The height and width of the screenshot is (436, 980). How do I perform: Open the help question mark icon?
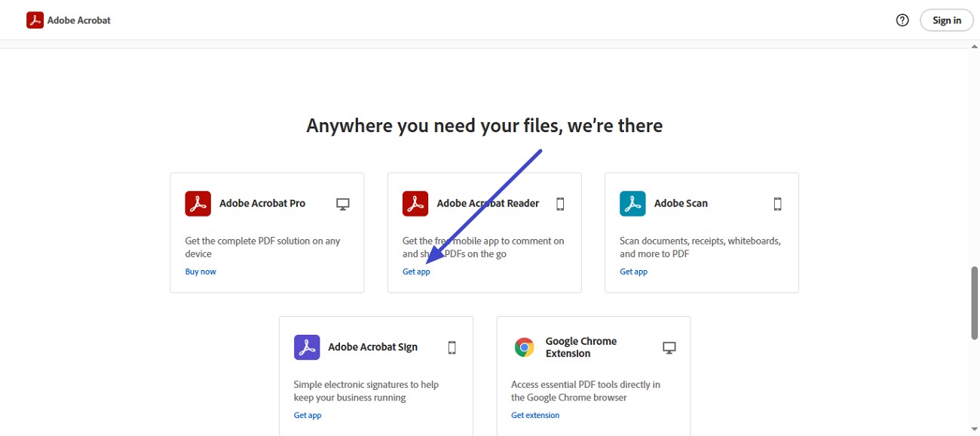[x=902, y=20]
